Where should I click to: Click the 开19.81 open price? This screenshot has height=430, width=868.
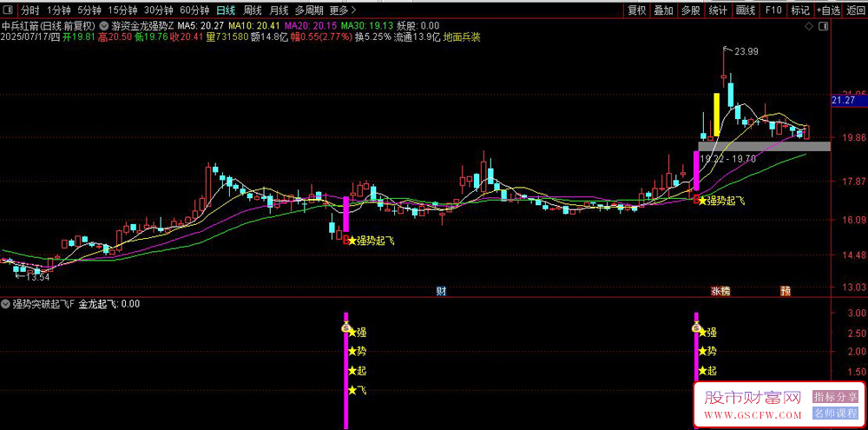click(x=77, y=37)
